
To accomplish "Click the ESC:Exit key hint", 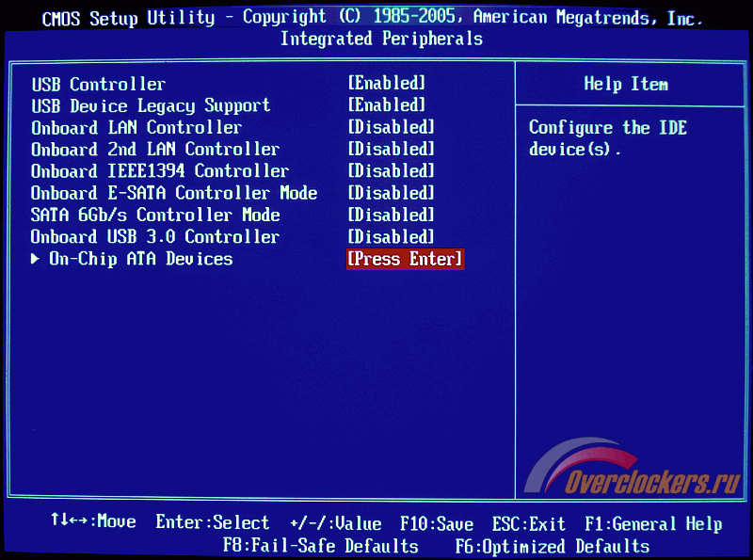I will (x=528, y=523).
